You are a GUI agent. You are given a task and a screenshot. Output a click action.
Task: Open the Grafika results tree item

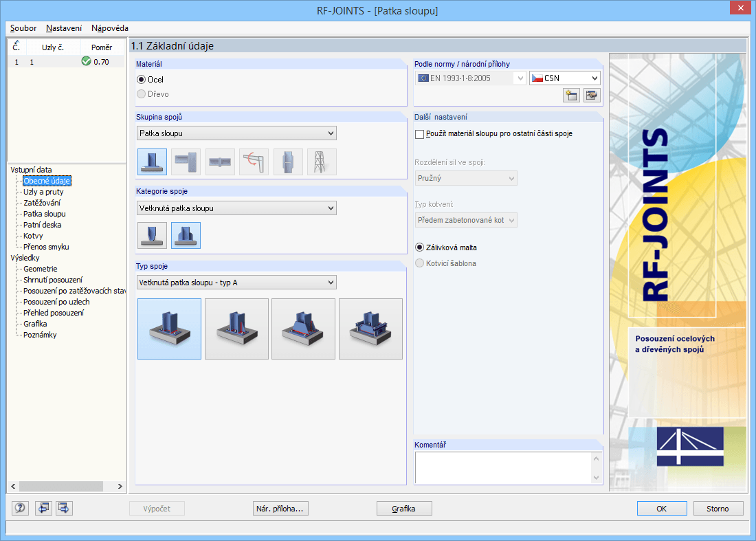[x=35, y=324]
